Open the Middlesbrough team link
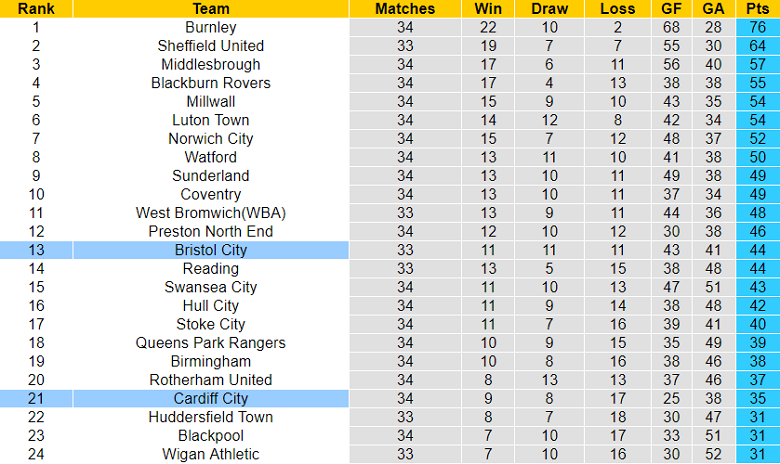 tap(211, 64)
